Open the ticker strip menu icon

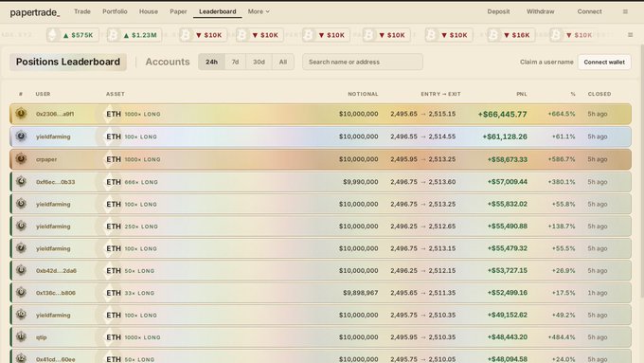pos(630,35)
